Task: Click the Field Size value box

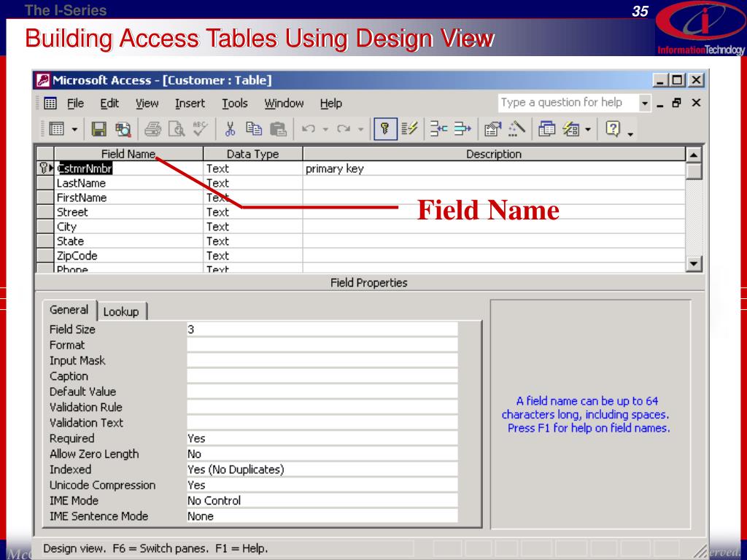Action: [322, 329]
